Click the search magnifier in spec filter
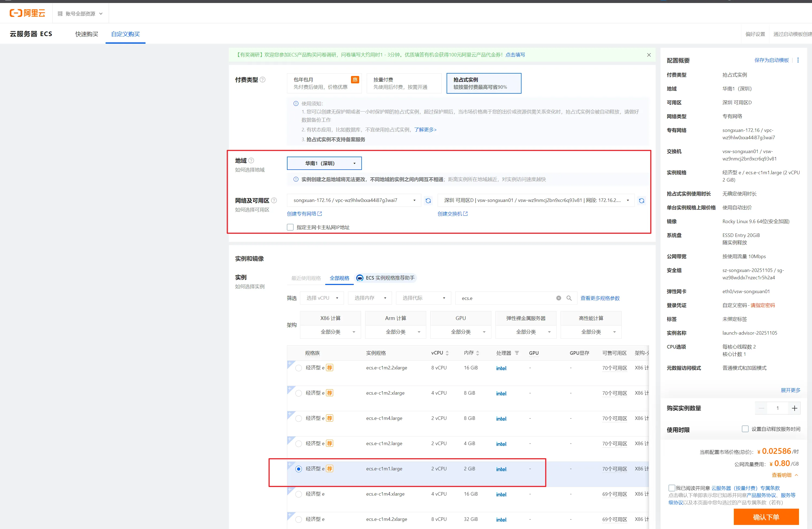Viewport: 812px width, 529px height. tap(569, 298)
